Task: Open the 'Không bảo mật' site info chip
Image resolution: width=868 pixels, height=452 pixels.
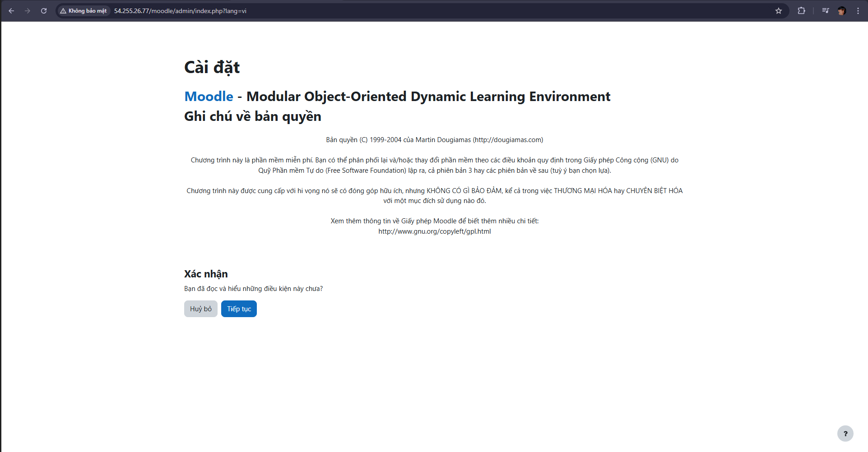Action: [84, 11]
